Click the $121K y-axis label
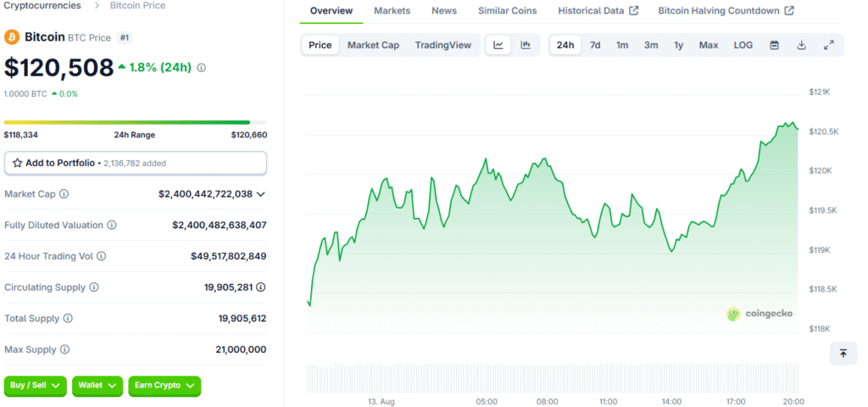Viewport: 868px width, 407px height. point(820,92)
